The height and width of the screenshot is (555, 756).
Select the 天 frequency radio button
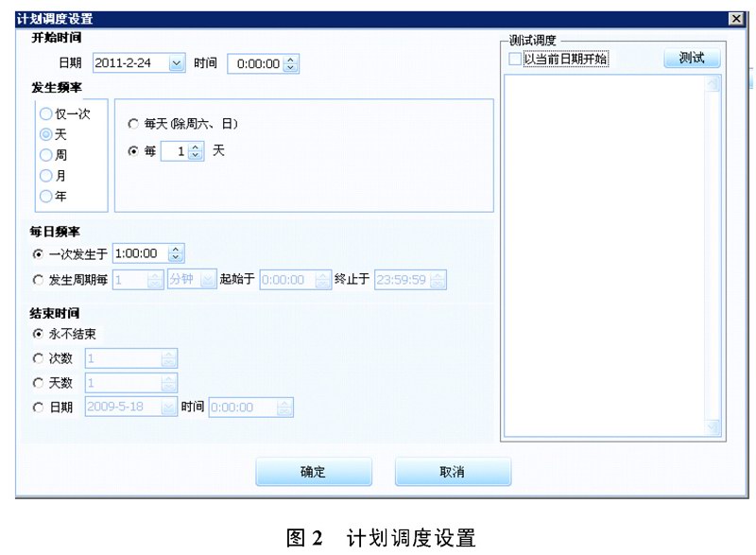click(x=45, y=134)
